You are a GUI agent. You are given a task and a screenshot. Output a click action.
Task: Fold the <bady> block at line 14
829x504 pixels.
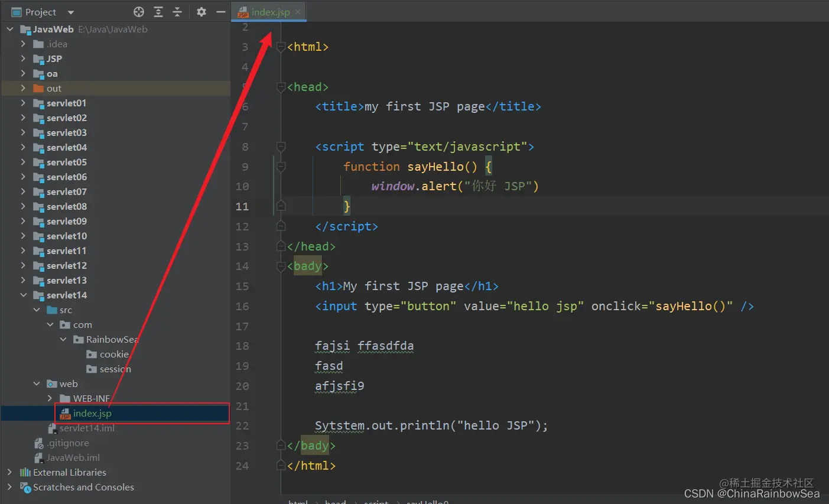281,266
